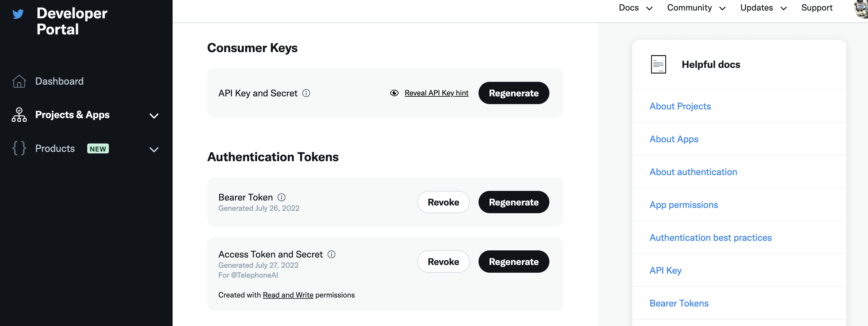Click the Dashboard home icon
This screenshot has width=868, height=326.
click(19, 81)
